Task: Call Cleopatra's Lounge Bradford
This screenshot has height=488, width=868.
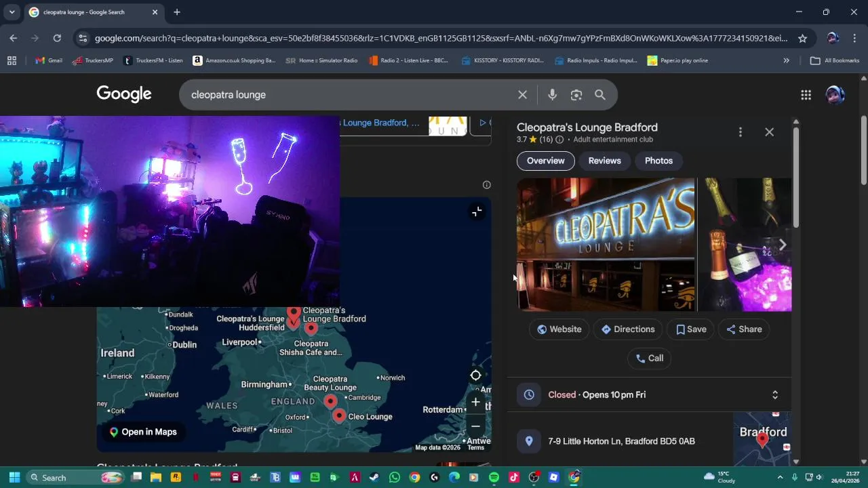Action: point(649,359)
